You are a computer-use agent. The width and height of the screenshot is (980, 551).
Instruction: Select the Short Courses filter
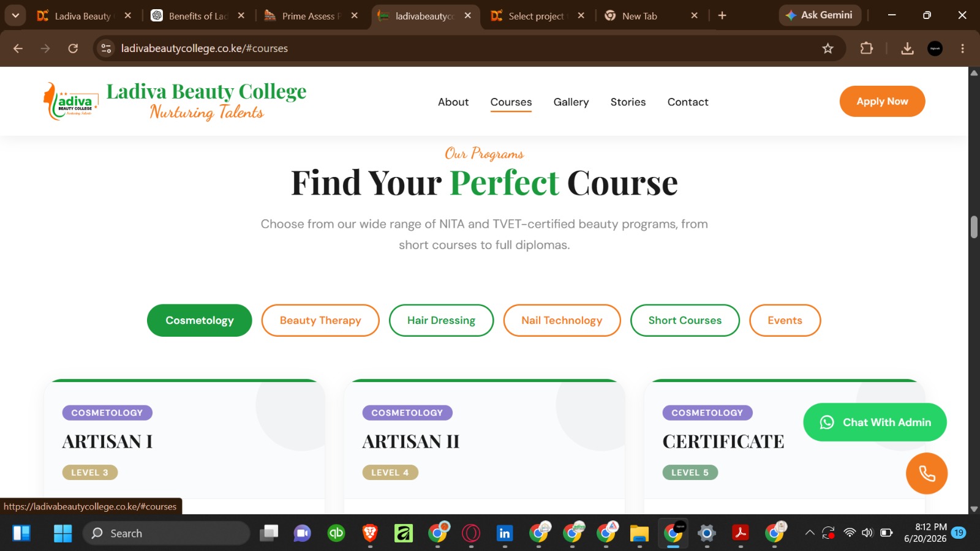pos(685,320)
